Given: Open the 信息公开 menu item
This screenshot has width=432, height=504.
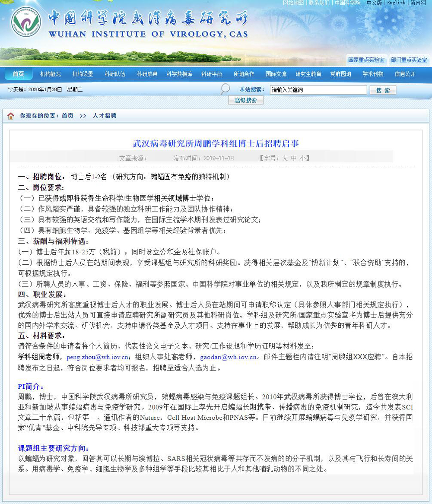Looking at the screenshot, I should click(x=405, y=74).
